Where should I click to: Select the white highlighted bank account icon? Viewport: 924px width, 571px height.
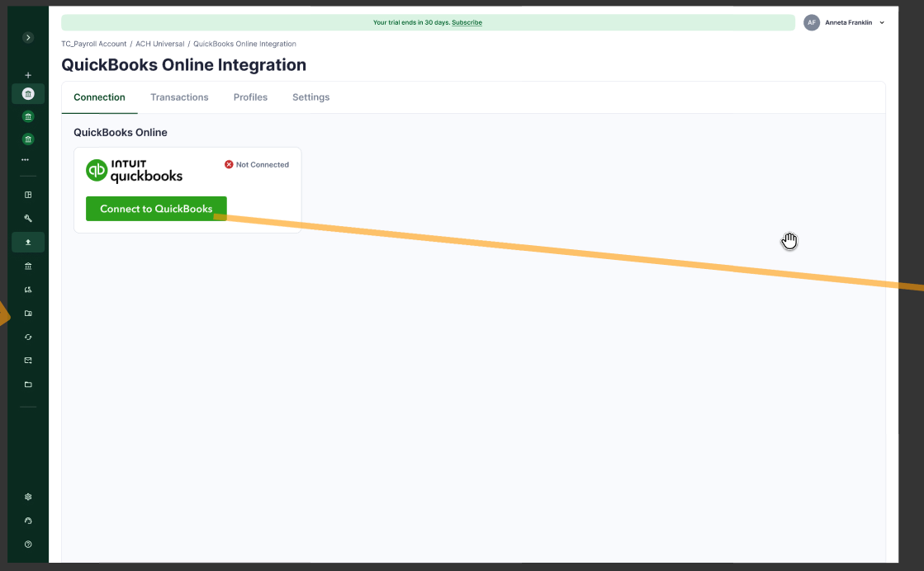pos(28,94)
